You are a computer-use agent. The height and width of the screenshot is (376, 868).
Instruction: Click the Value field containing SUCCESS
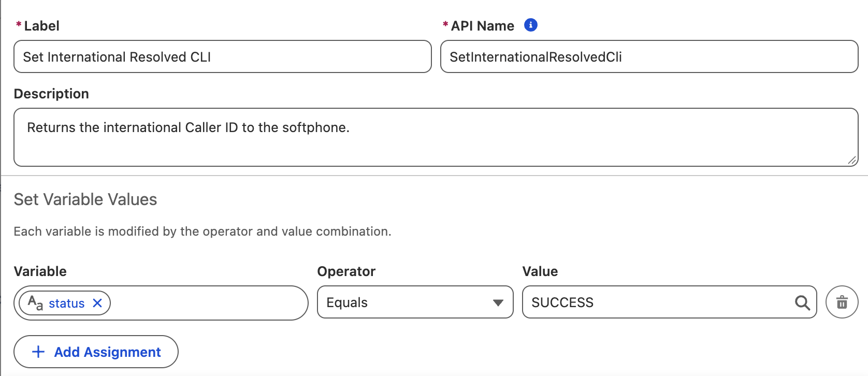pos(670,302)
